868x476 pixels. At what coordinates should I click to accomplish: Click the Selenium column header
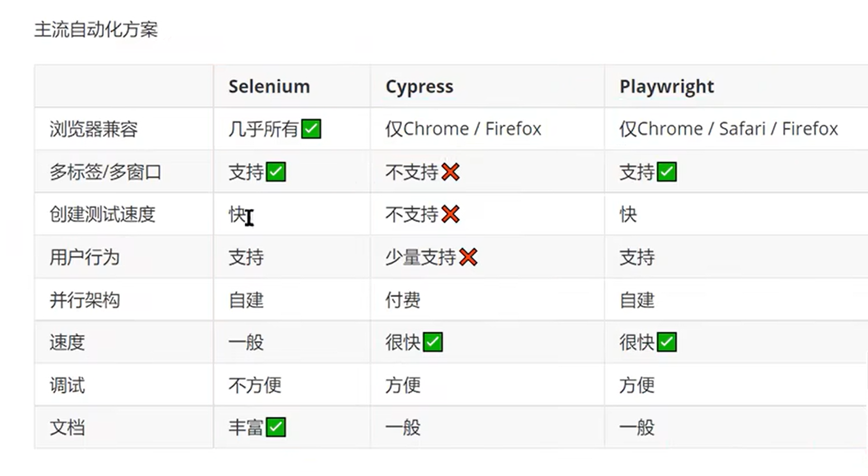click(269, 86)
